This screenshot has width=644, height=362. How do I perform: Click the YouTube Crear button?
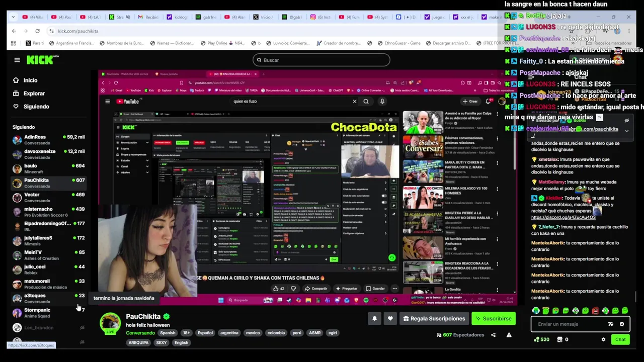tap(470, 102)
